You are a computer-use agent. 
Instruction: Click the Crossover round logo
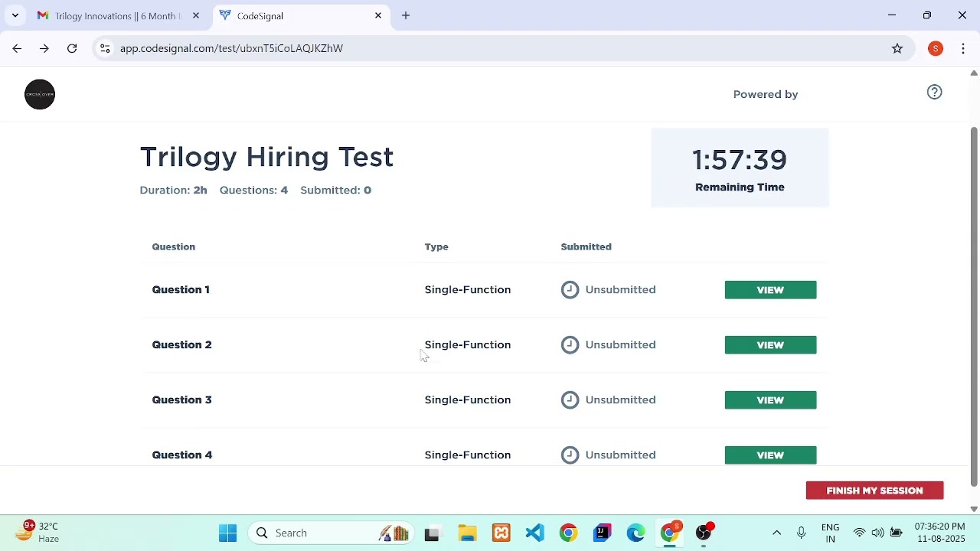pyautogui.click(x=40, y=94)
